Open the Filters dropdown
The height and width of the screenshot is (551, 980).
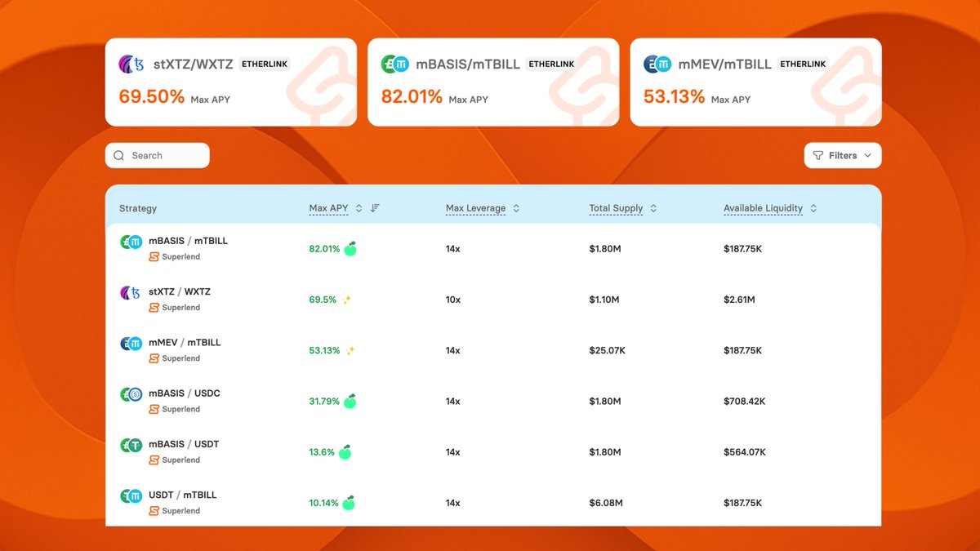coord(843,155)
